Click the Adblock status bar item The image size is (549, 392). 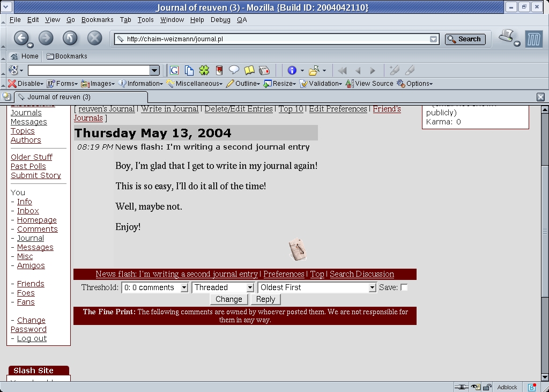click(x=507, y=387)
